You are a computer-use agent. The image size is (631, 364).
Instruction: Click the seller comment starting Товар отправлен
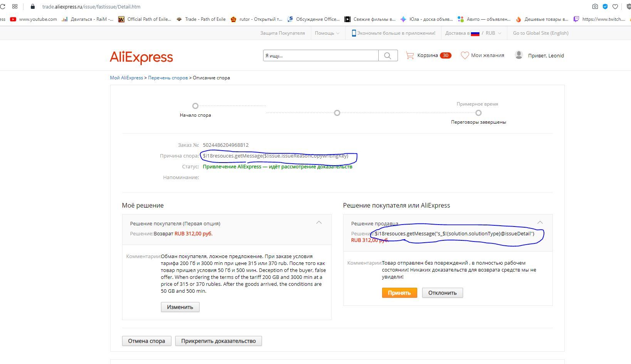pos(459,270)
